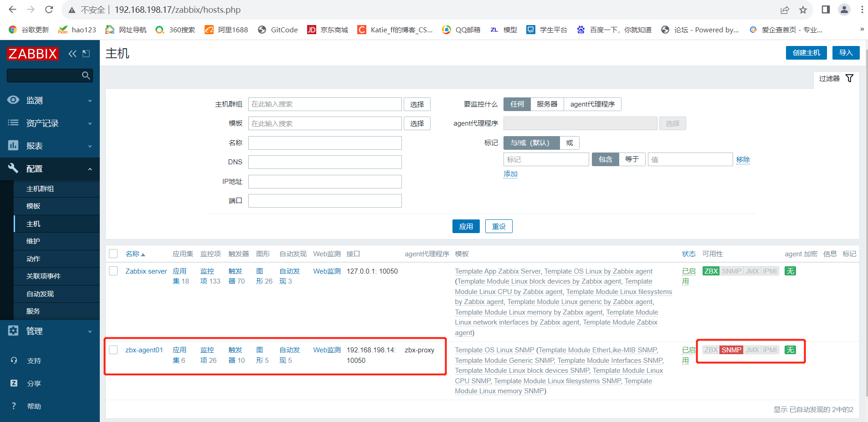Click the eye icon for 监测
The width and height of the screenshot is (868, 422).
(x=13, y=100)
